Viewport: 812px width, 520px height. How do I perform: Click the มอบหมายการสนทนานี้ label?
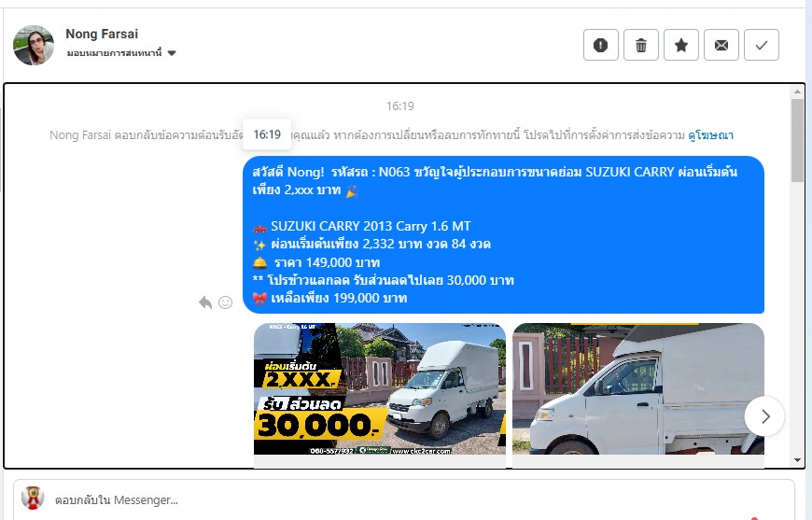(x=114, y=53)
